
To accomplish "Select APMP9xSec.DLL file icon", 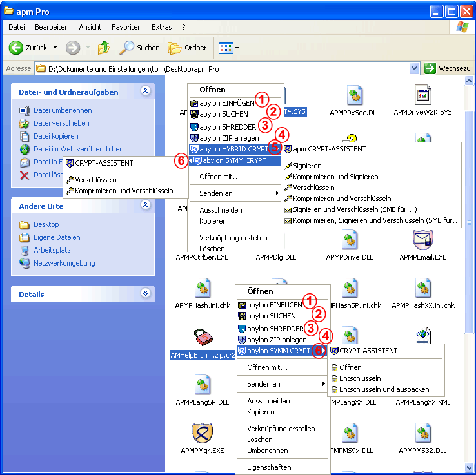I will (x=355, y=95).
